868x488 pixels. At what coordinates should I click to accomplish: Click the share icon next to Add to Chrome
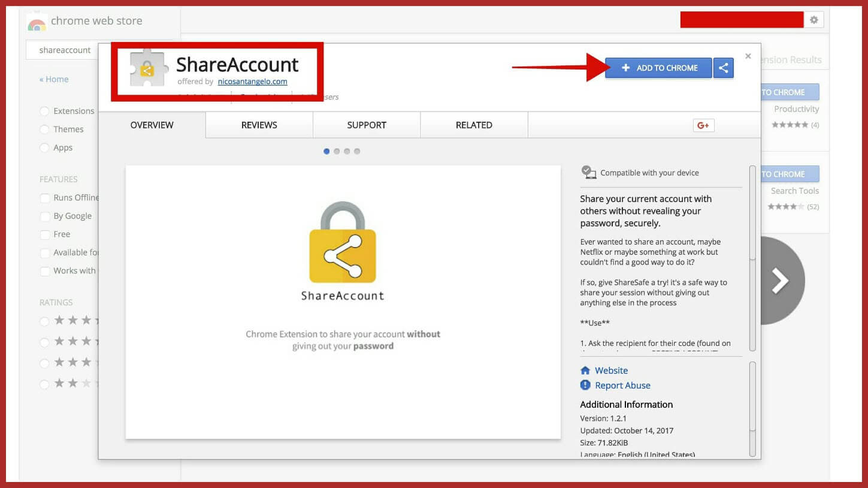724,68
